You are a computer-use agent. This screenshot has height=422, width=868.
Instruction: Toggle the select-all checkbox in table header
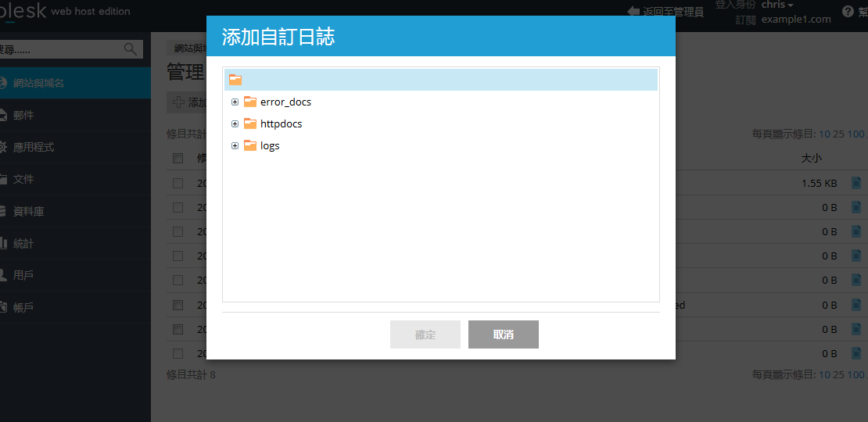coord(178,158)
